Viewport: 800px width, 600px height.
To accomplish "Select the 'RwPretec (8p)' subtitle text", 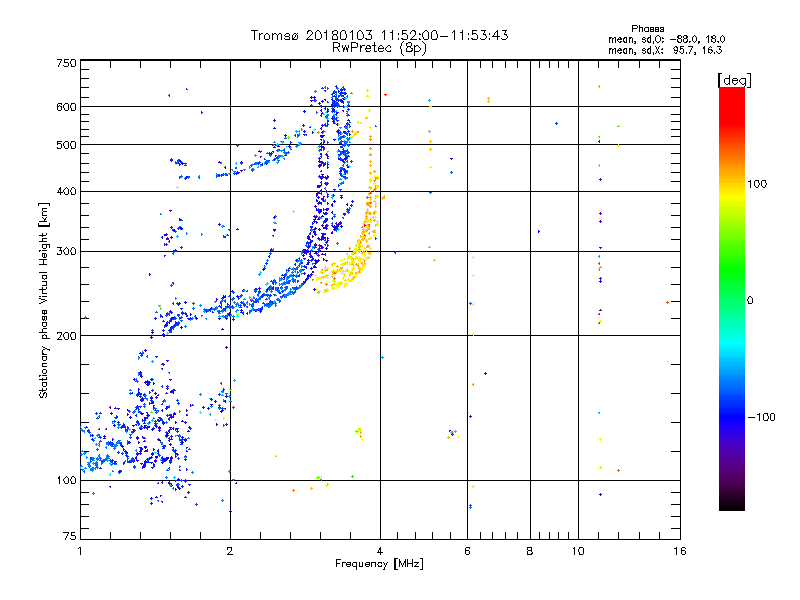I will coord(379,48).
